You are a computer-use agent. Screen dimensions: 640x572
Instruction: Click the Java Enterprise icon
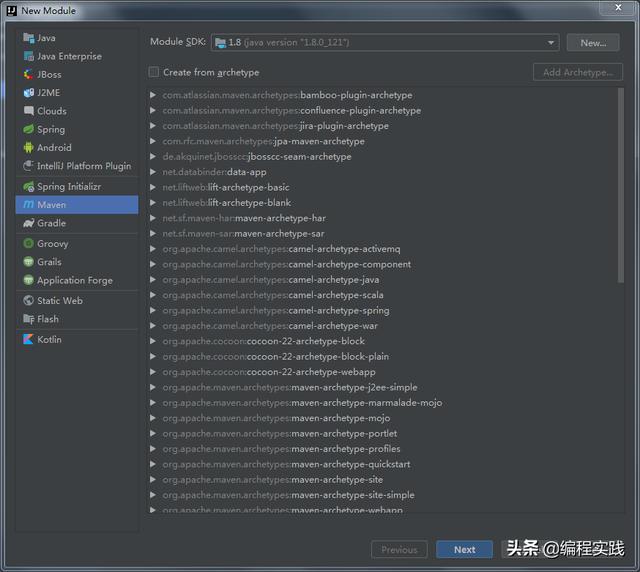(x=29, y=56)
